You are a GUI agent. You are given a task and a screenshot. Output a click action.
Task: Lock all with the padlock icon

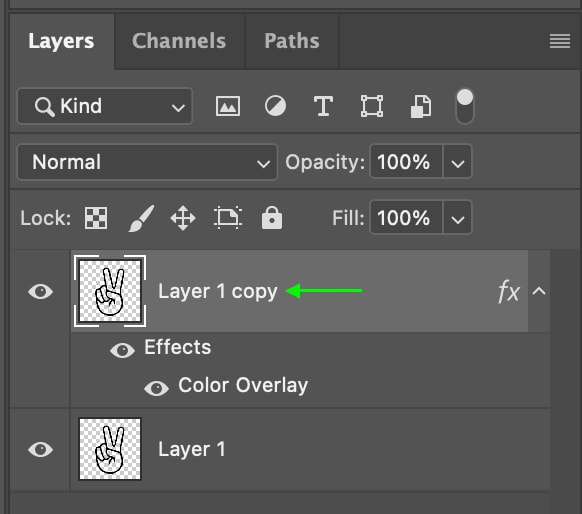pyautogui.click(x=272, y=217)
